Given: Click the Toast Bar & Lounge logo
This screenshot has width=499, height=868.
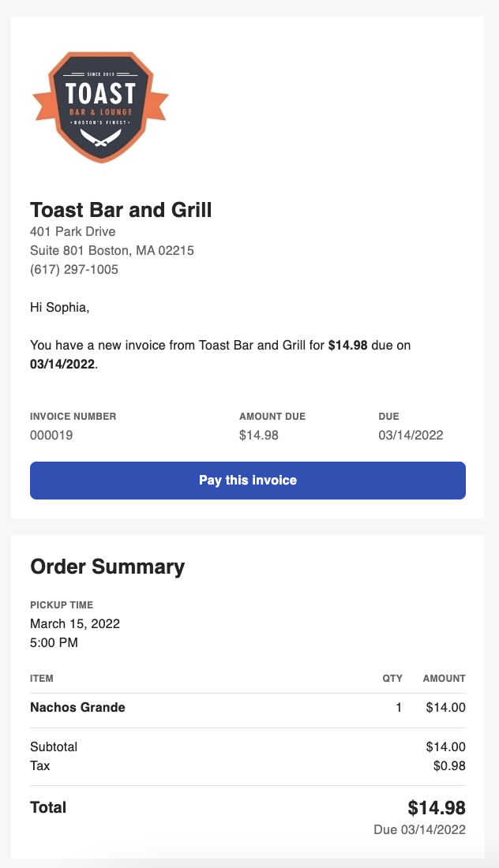Looking at the screenshot, I should click(x=100, y=107).
